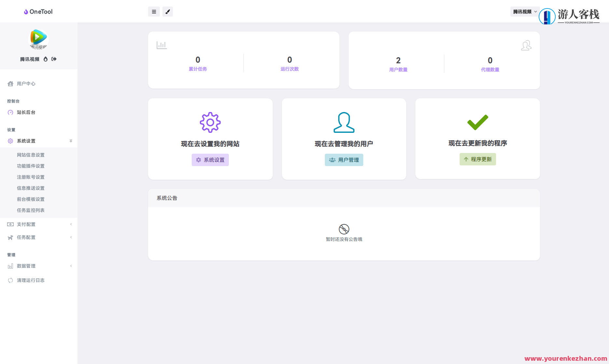Go to 清理运行日志 in sidebar
Image resolution: width=609 pixels, height=364 pixels.
[31, 280]
